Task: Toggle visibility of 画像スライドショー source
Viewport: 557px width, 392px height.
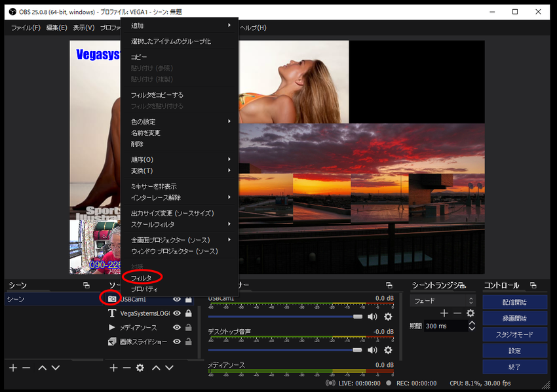Action: point(176,342)
